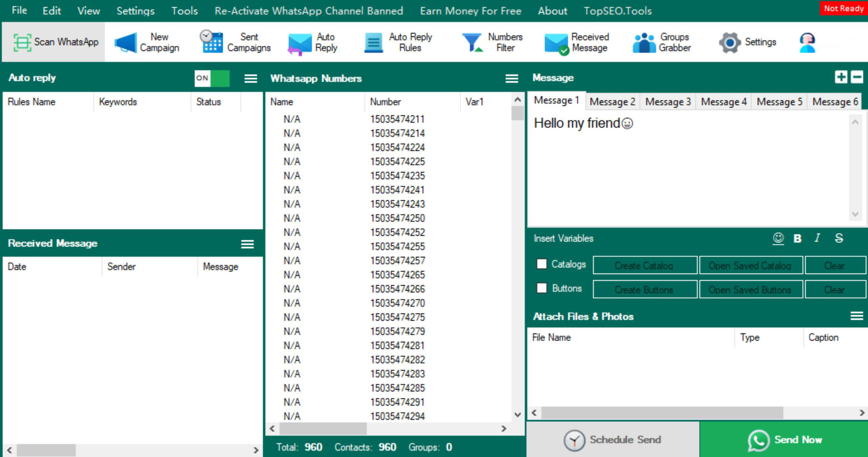Open the File menu
The width and height of the screenshot is (868, 457).
[19, 10]
